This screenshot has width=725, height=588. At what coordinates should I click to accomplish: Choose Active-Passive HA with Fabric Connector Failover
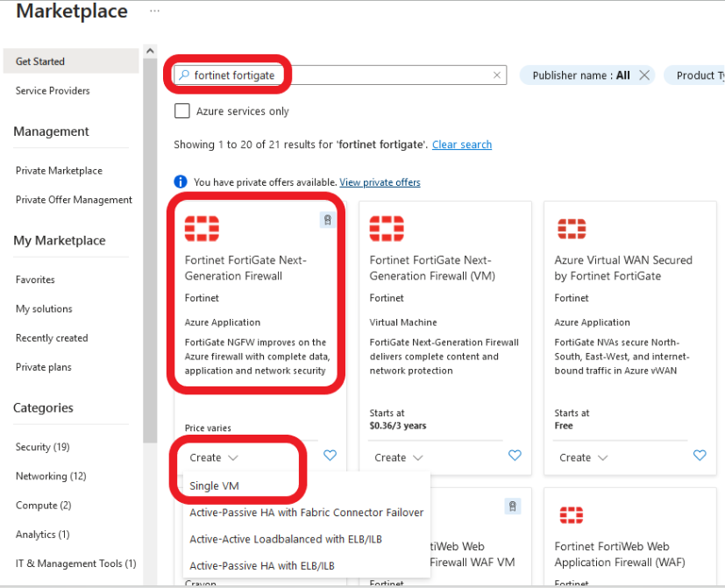(306, 512)
